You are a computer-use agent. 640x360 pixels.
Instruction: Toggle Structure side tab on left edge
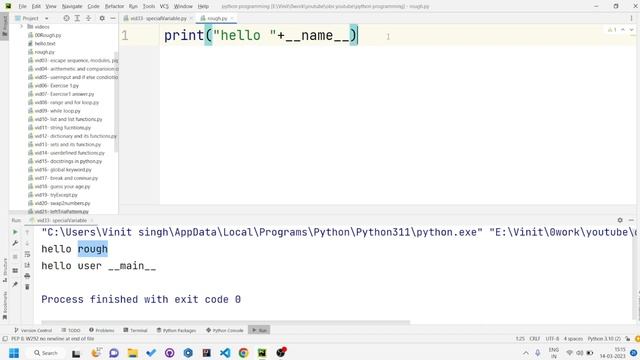pyautogui.click(x=5, y=270)
